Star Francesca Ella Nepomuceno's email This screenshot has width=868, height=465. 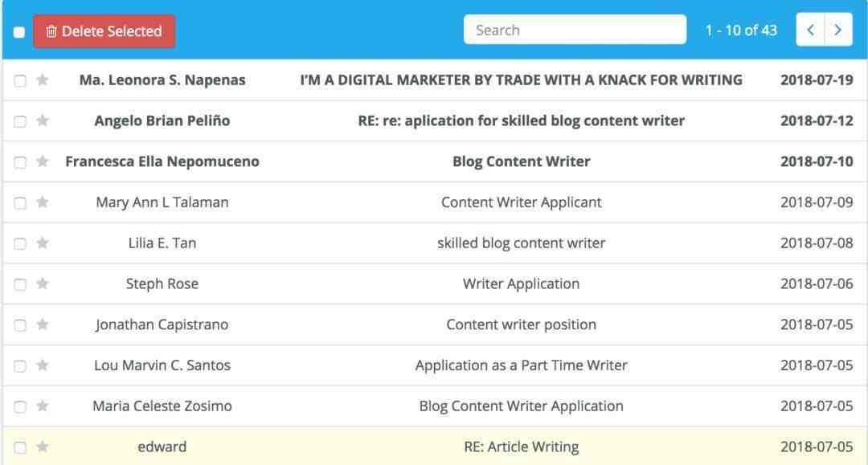point(42,161)
